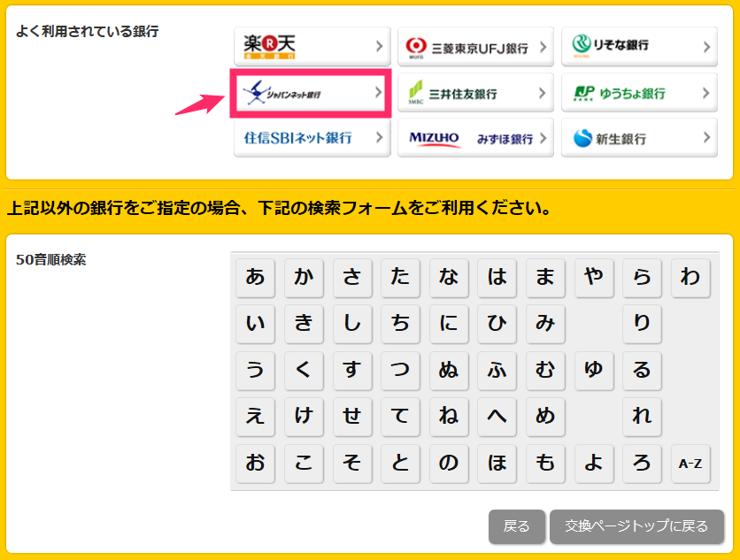This screenshot has width=740, height=560.
Task: Select the ふ key
Action: point(497,371)
